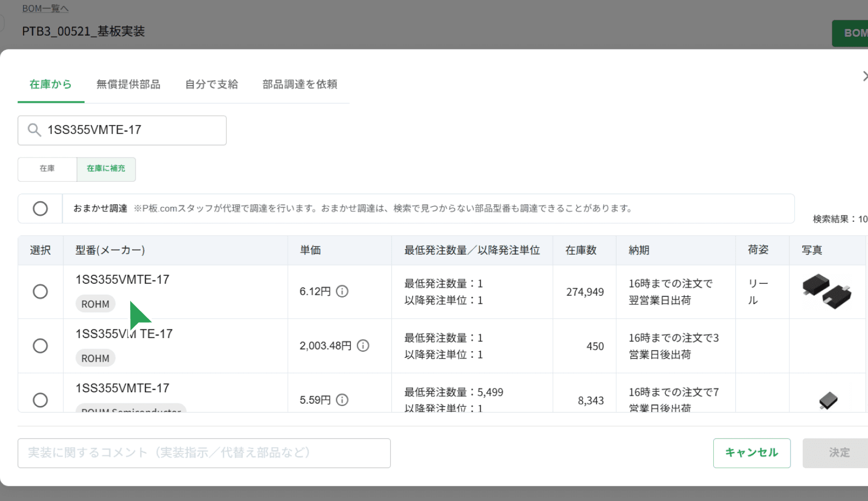Select the 5.59円 part radio button
Screen dimensions: 868x501
click(40, 400)
